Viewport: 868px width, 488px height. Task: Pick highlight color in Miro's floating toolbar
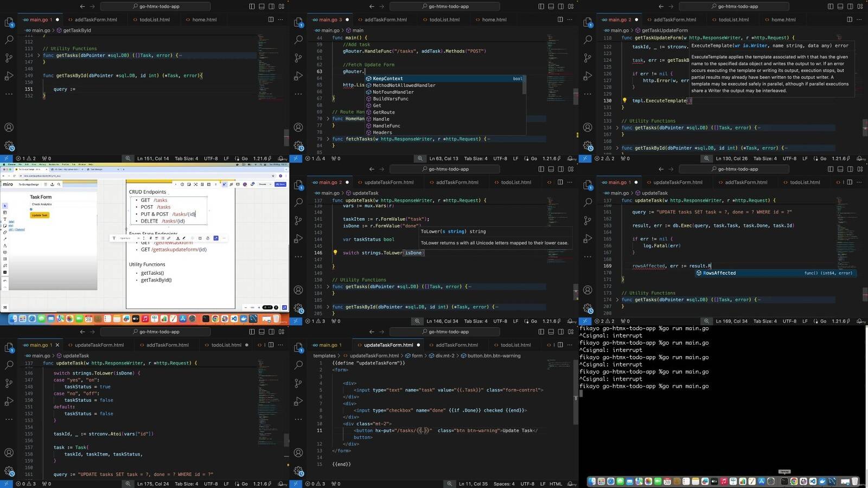click(x=184, y=238)
